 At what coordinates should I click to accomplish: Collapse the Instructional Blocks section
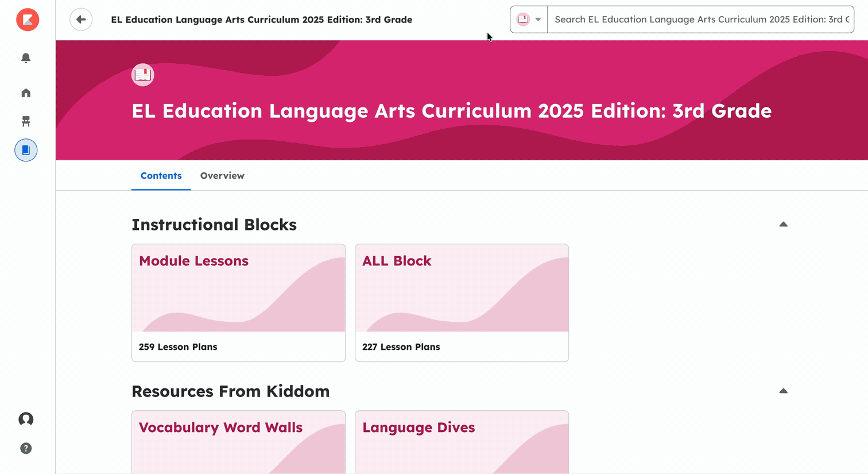click(783, 224)
